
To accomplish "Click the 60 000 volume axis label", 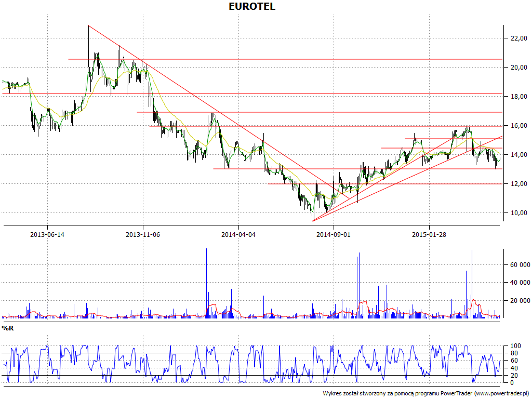I will point(520,264).
